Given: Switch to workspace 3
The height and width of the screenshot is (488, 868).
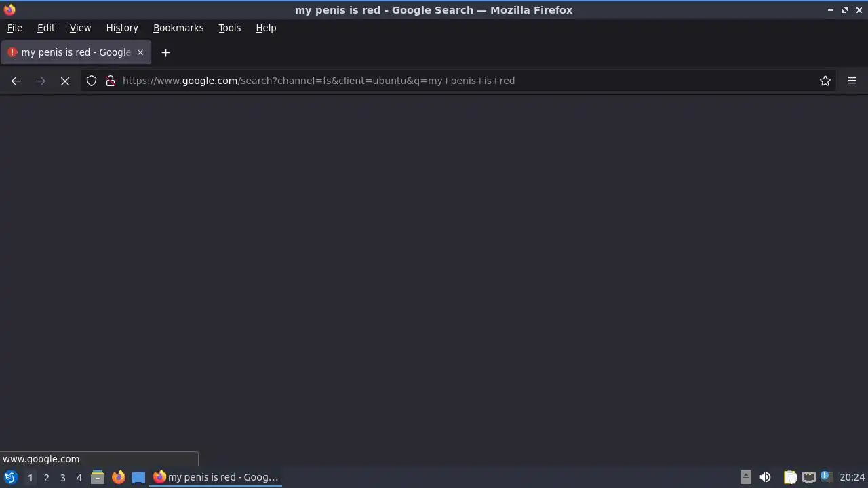Looking at the screenshot, I should [x=62, y=477].
